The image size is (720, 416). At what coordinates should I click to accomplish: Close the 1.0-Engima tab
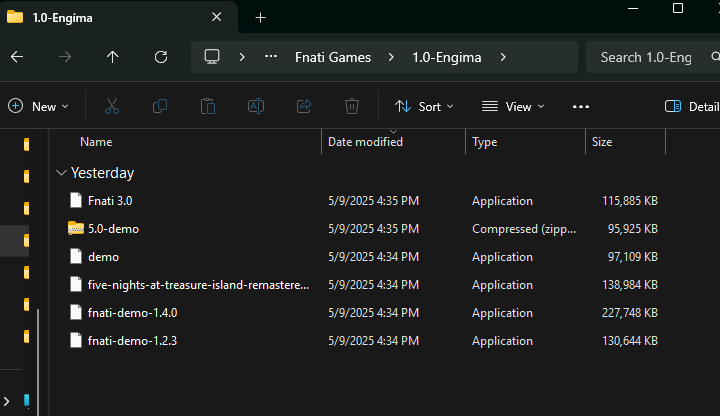coord(216,17)
